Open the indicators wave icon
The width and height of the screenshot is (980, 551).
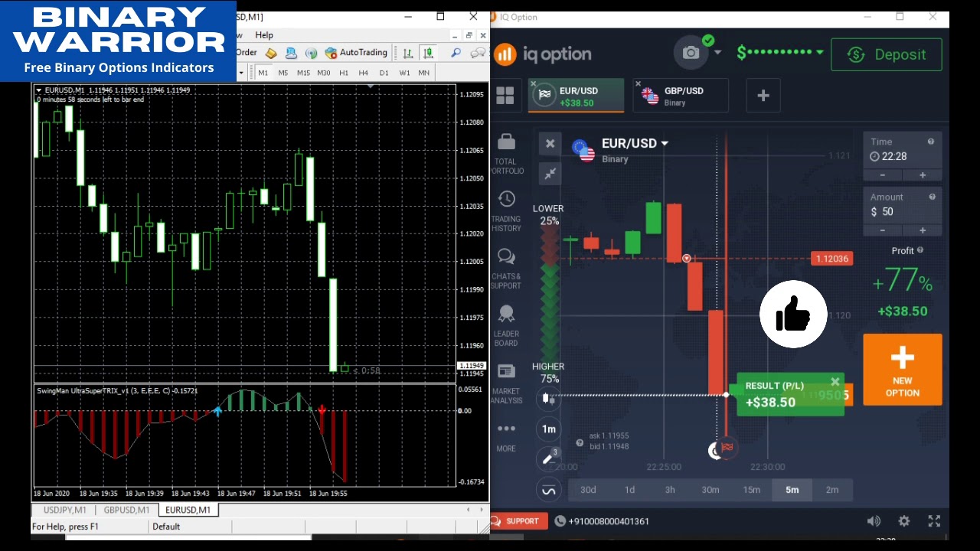tap(548, 490)
